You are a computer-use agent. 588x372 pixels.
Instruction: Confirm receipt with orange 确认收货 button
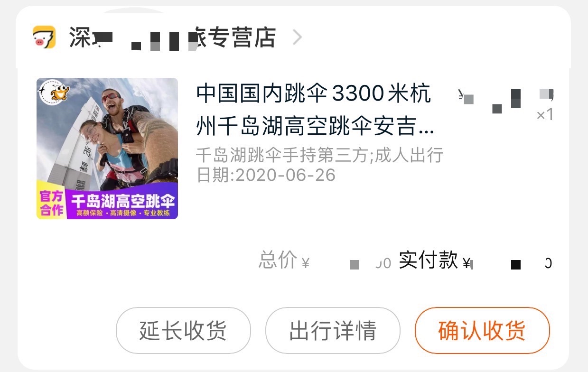(482, 330)
